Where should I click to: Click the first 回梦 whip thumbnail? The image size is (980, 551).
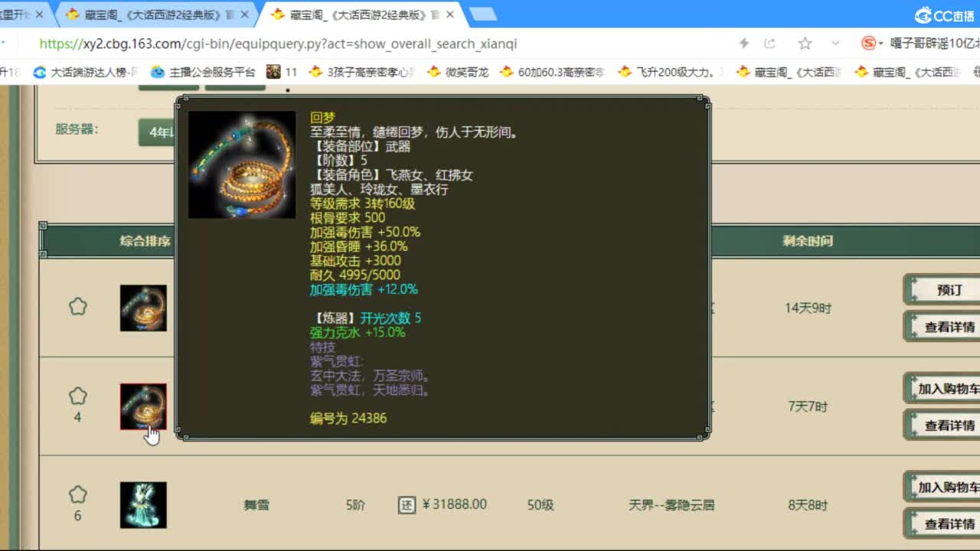(x=143, y=308)
